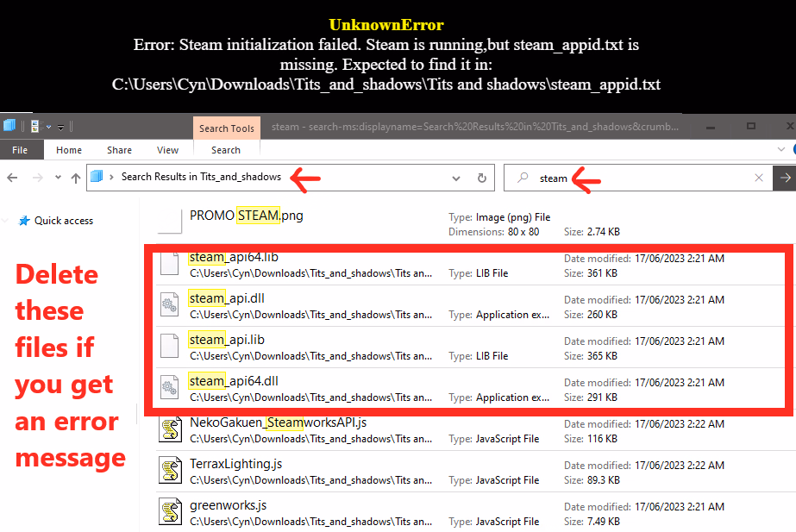Open the Search ribbon tab
Screen dimensions: 796x532
[226, 150]
